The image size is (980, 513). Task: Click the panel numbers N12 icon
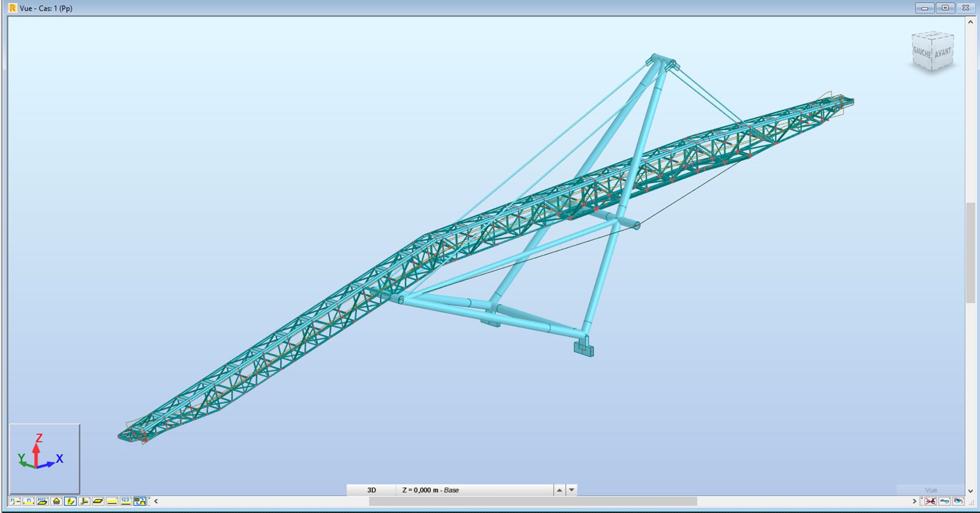click(42, 501)
